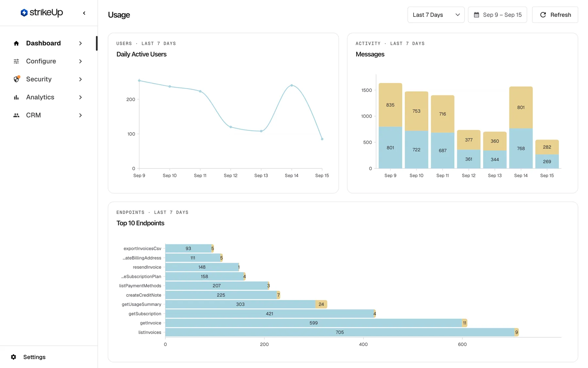Open the Last 7 Days dropdown
This screenshot has width=588, height=368.
[x=436, y=15]
